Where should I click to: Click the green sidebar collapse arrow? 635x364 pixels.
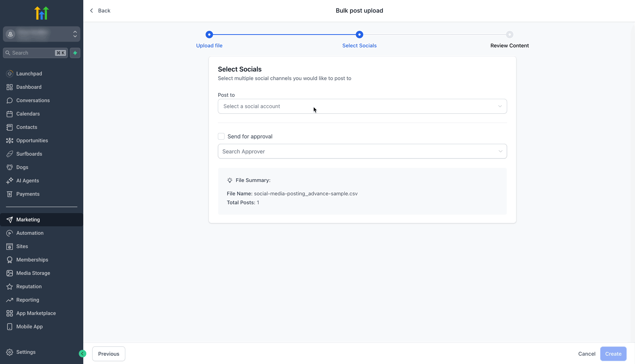point(83,354)
